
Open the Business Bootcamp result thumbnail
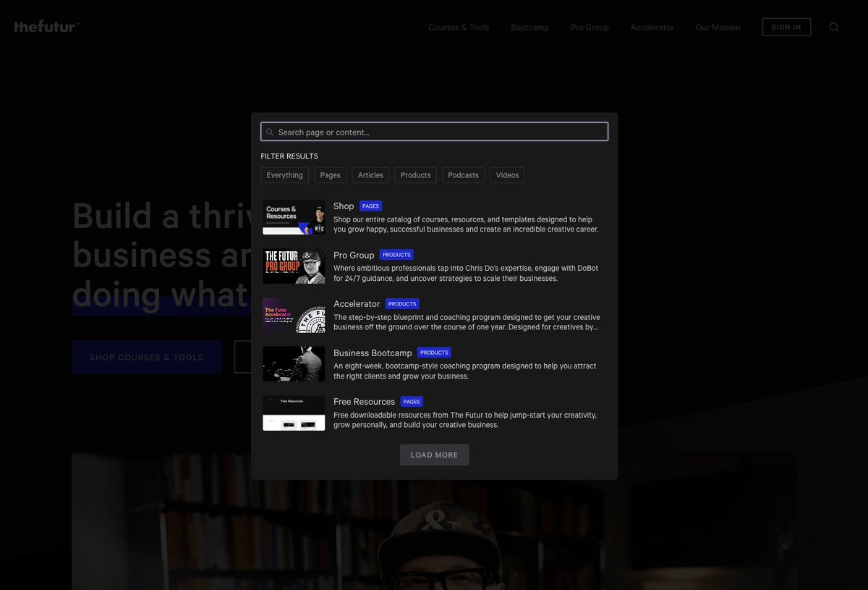point(294,363)
